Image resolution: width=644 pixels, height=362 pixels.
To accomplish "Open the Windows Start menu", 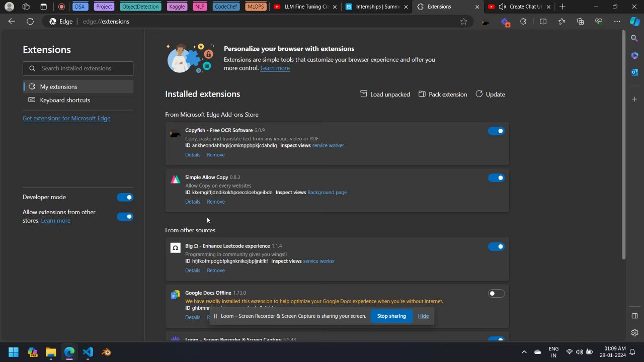I will click(x=14, y=352).
